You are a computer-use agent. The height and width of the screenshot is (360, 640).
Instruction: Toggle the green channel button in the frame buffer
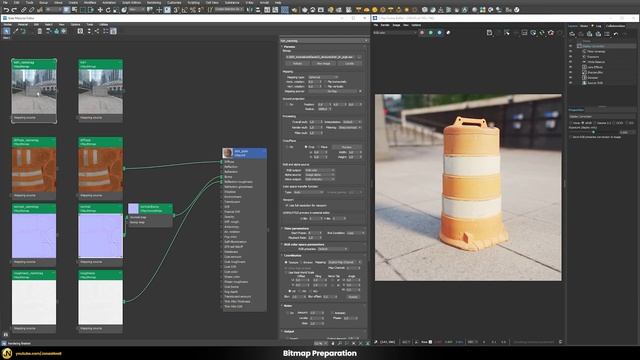point(431,33)
